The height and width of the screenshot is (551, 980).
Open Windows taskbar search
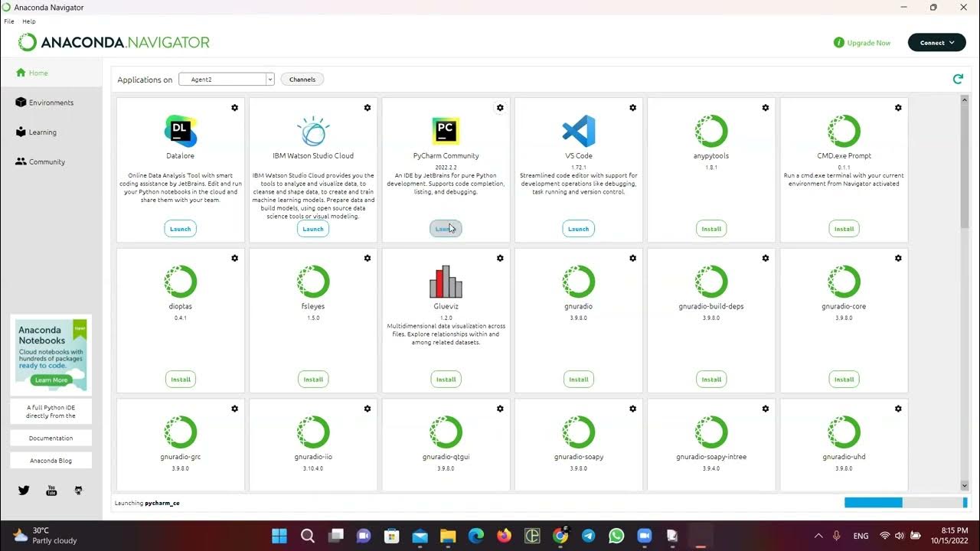(307, 536)
